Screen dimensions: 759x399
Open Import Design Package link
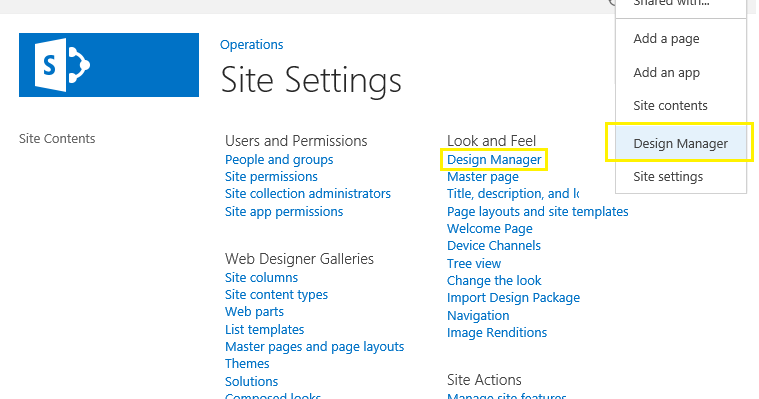pos(513,298)
